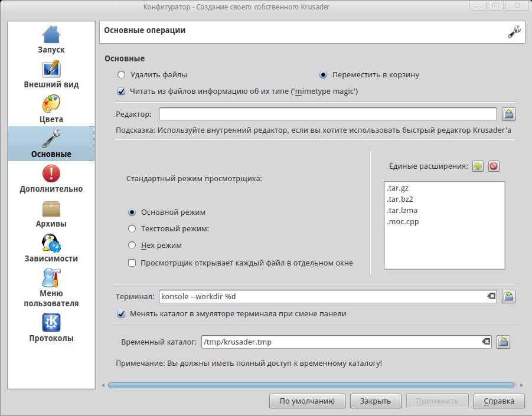
Task: Click the Закрыть button
Action: 371,401
